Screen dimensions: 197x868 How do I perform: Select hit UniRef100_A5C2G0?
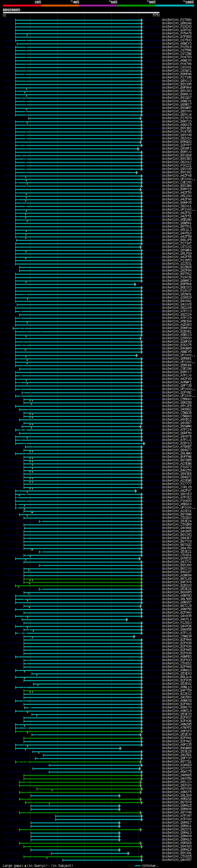177,196
